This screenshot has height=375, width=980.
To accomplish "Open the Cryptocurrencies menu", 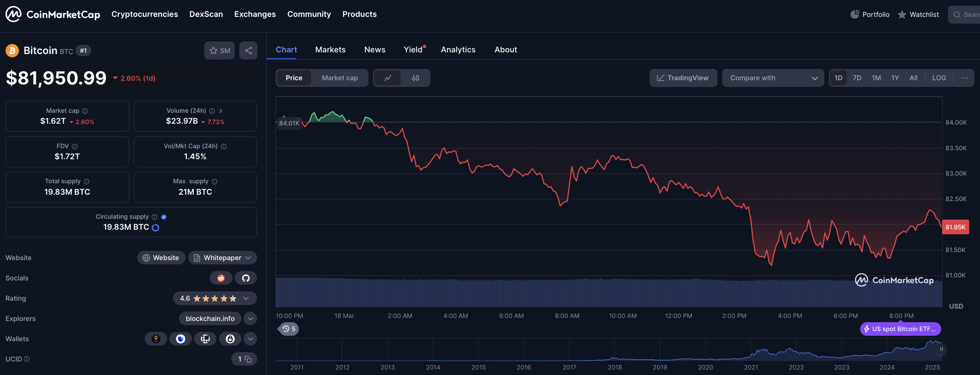I will click(145, 14).
